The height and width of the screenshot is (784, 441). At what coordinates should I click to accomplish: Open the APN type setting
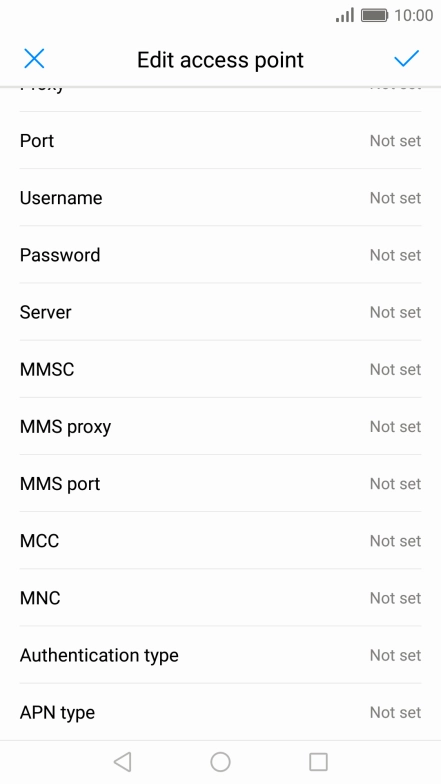point(220,712)
